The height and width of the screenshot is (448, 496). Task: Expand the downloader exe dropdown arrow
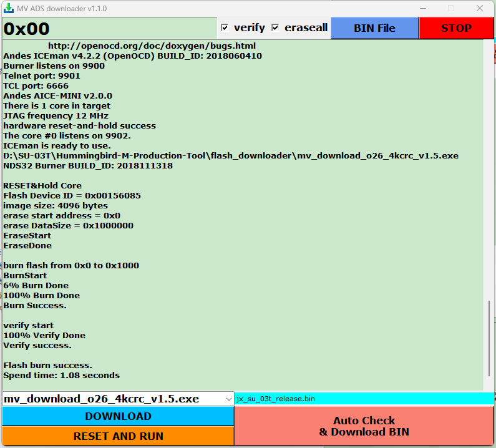(x=227, y=399)
